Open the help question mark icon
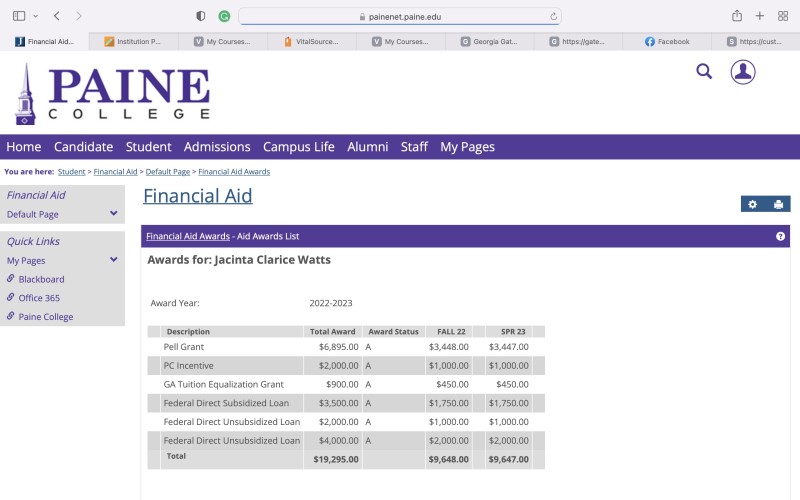800x500 pixels. pyautogui.click(x=780, y=236)
